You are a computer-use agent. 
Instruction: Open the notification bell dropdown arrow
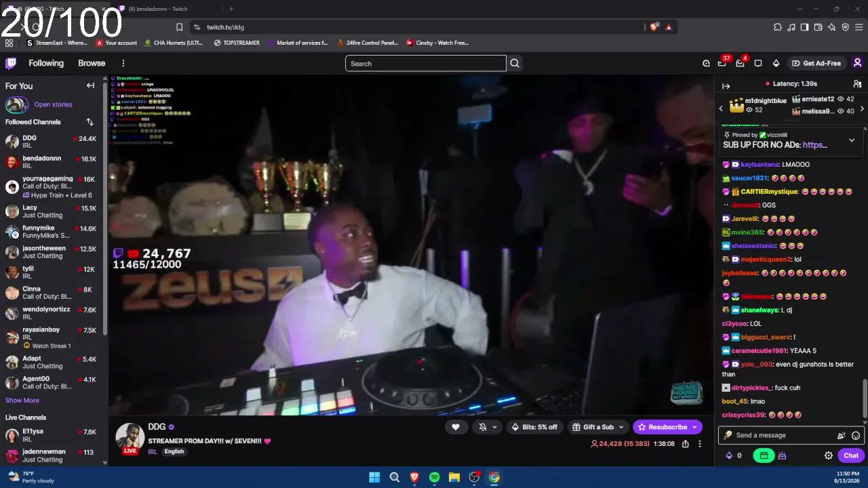coord(495,427)
